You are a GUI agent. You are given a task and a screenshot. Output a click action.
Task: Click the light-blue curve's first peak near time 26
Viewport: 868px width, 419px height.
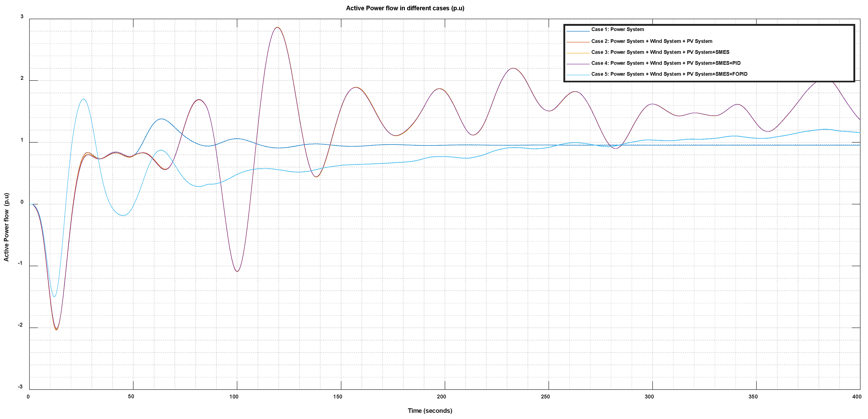(x=83, y=99)
